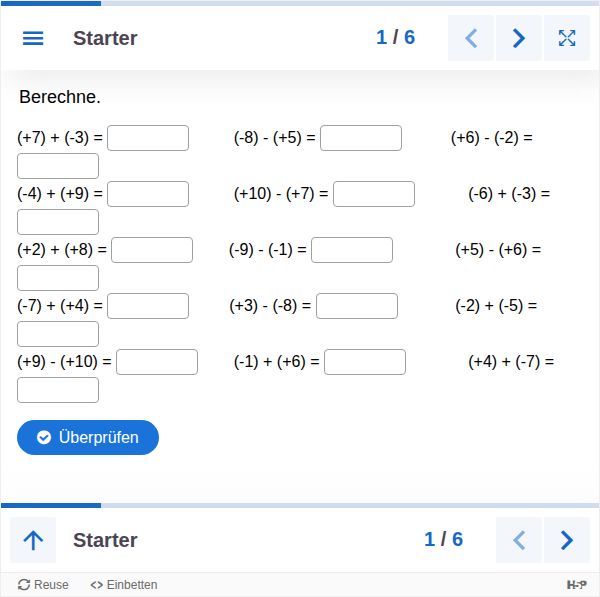Click previous slide arrow in top bar
This screenshot has height=597, width=600.
click(471, 38)
